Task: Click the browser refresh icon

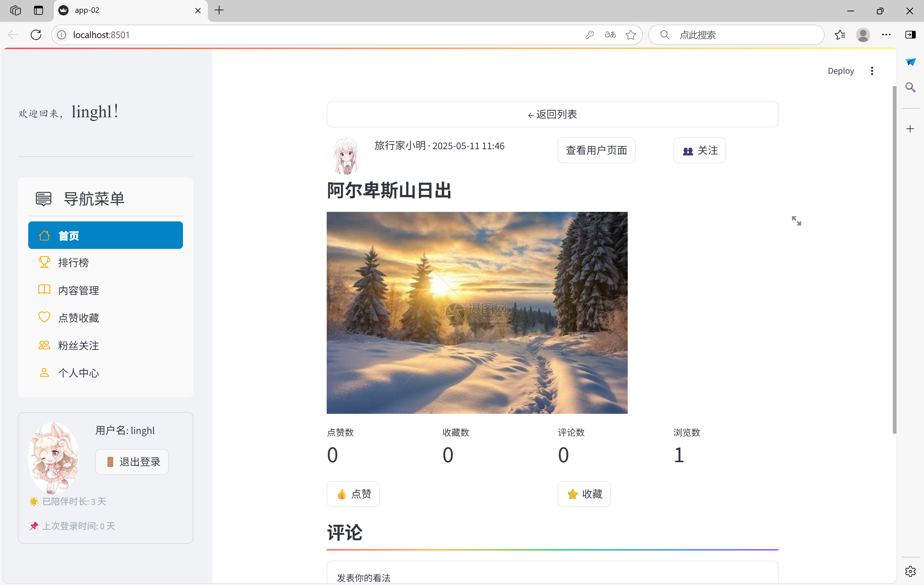Action: click(x=36, y=35)
